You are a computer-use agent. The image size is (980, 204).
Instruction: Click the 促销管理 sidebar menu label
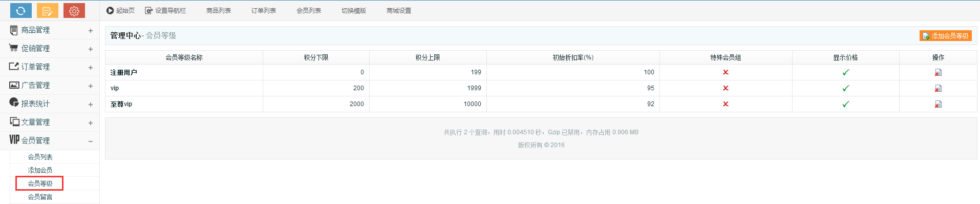35,49
